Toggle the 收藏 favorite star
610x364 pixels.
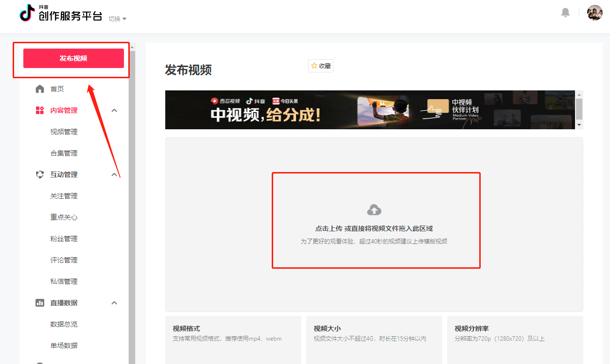click(x=320, y=65)
